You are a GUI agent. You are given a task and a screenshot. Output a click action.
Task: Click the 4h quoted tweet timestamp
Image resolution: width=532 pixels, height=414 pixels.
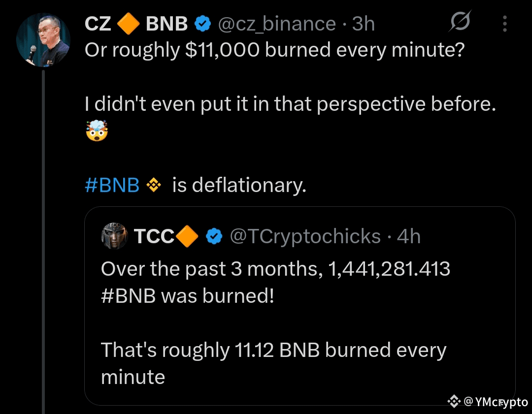pyautogui.click(x=408, y=237)
